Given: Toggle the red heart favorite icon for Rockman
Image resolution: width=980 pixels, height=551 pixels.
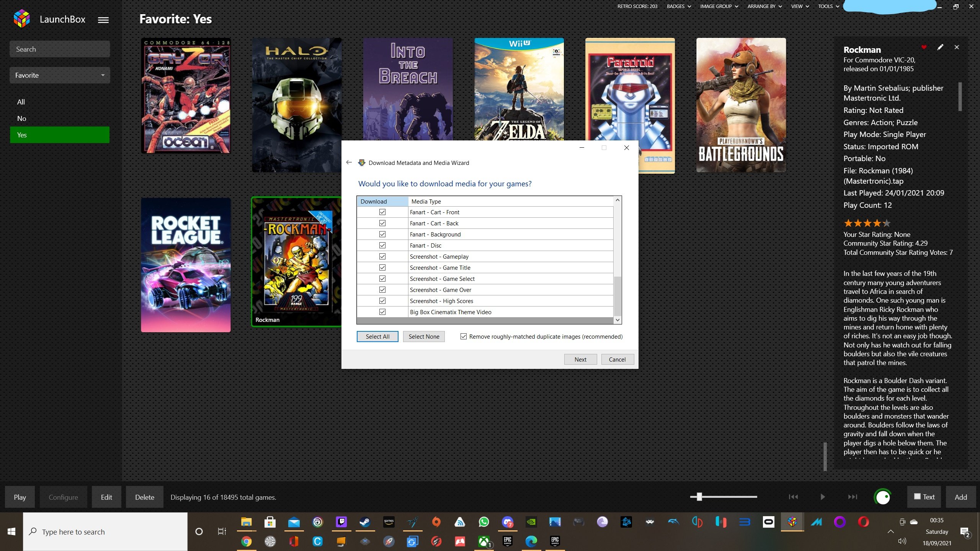Looking at the screenshot, I should 924,47.
